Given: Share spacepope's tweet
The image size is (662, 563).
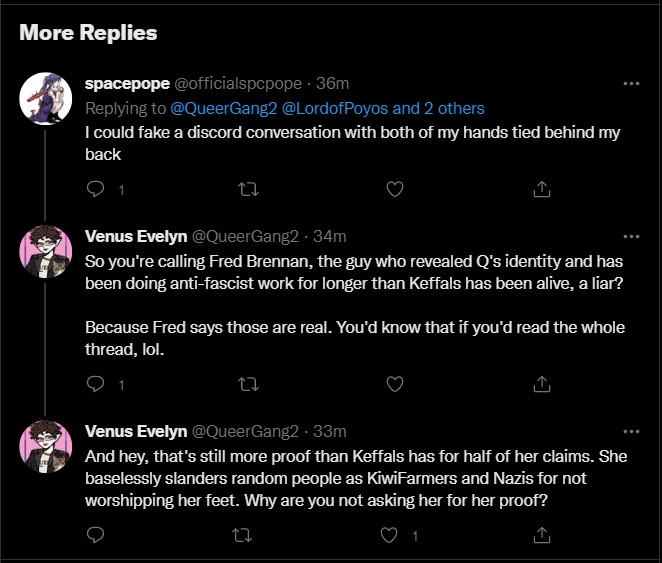Looking at the screenshot, I should pos(541,188).
